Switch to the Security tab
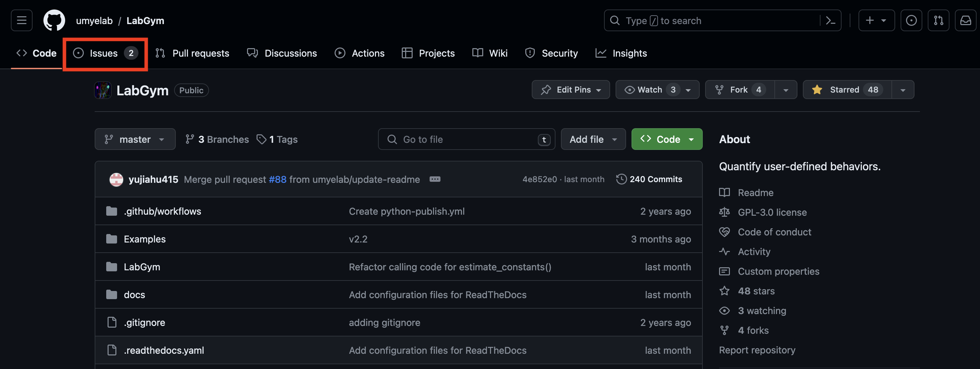 [551, 53]
